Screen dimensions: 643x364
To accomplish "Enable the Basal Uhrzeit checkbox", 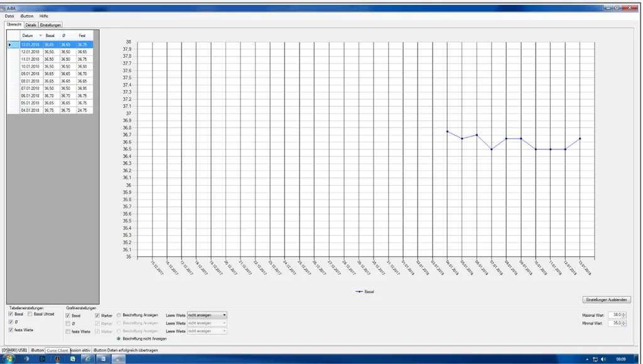I will (x=30, y=314).
